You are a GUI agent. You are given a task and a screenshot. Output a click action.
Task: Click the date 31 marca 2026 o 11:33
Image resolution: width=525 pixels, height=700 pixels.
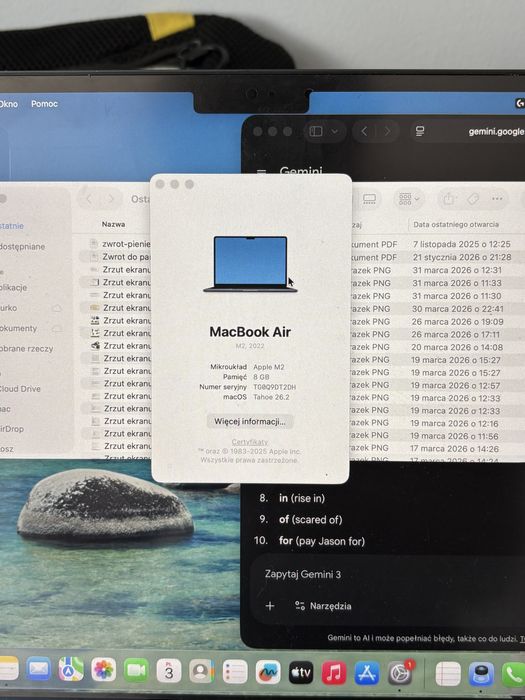click(x=457, y=283)
